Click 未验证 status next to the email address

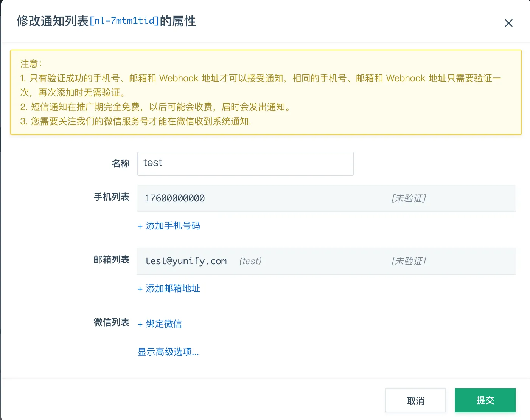409,261
